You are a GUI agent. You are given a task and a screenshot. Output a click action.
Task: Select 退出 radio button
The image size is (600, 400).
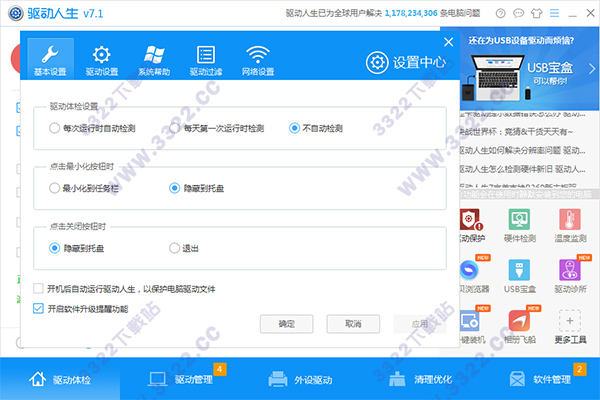[174, 248]
